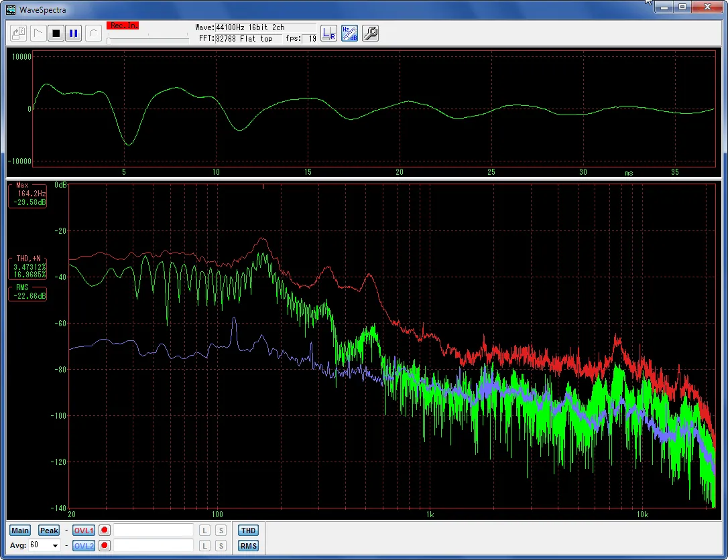Click the Stop icon in the toolbar
Viewport: 728px width, 560px height.
(56, 33)
